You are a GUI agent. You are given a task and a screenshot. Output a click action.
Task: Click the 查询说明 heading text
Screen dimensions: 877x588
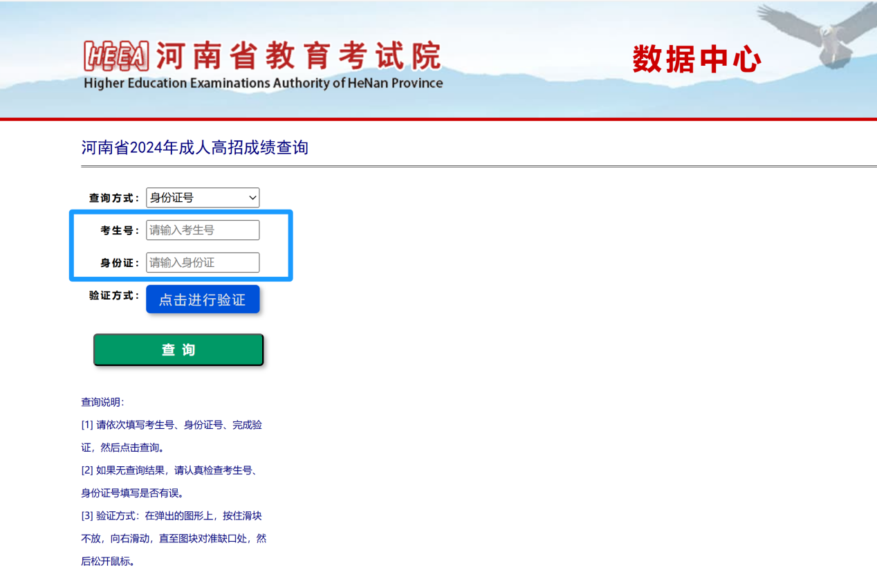pyautogui.click(x=102, y=403)
